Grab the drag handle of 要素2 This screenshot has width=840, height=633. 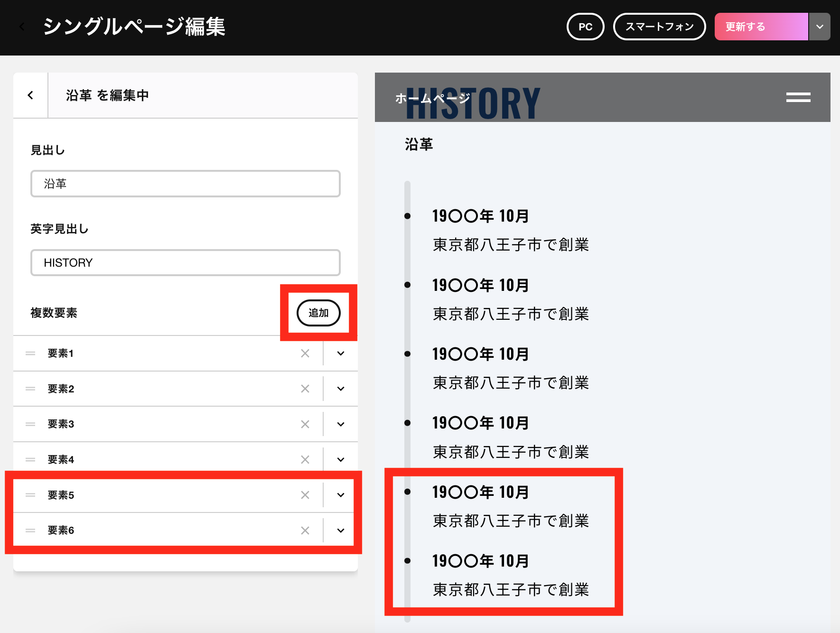point(30,389)
